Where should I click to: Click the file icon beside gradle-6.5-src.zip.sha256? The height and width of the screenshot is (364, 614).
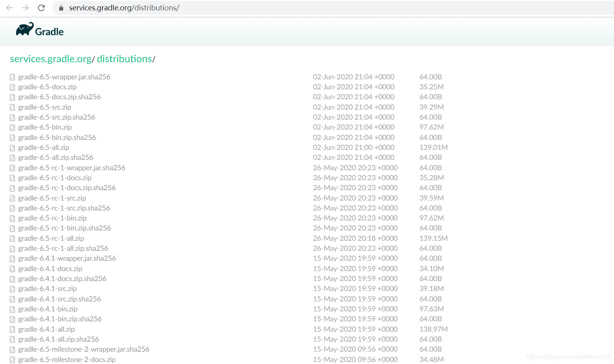click(x=12, y=117)
